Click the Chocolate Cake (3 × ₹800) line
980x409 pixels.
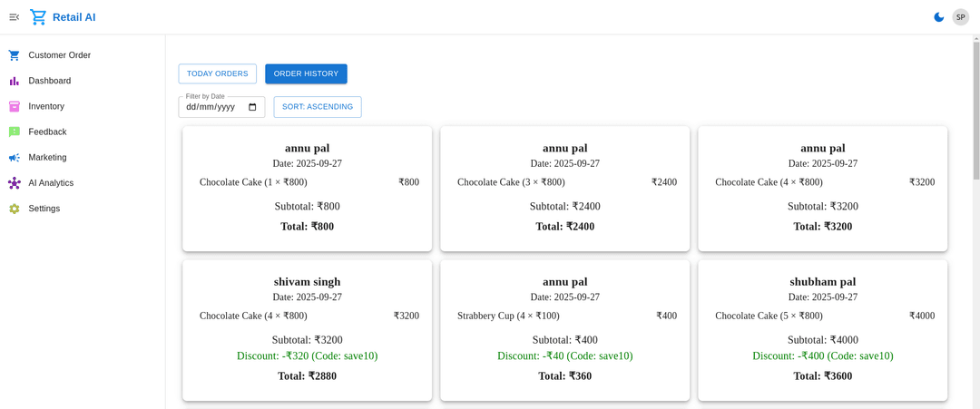511,182
